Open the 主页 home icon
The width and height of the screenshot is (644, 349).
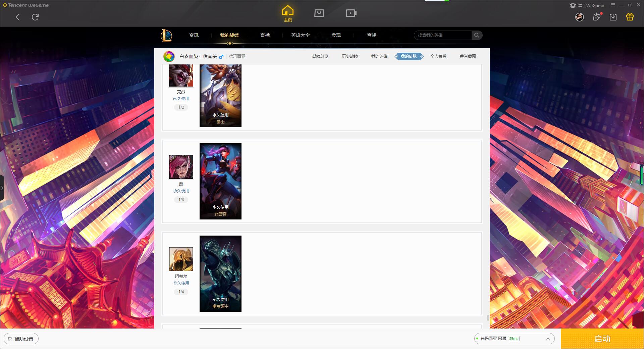coord(288,14)
